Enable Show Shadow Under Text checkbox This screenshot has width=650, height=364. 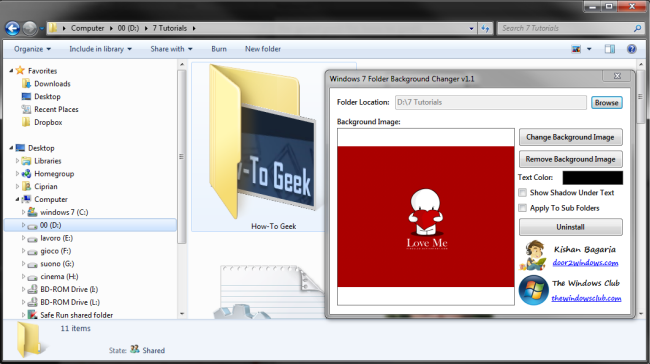(x=522, y=193)
